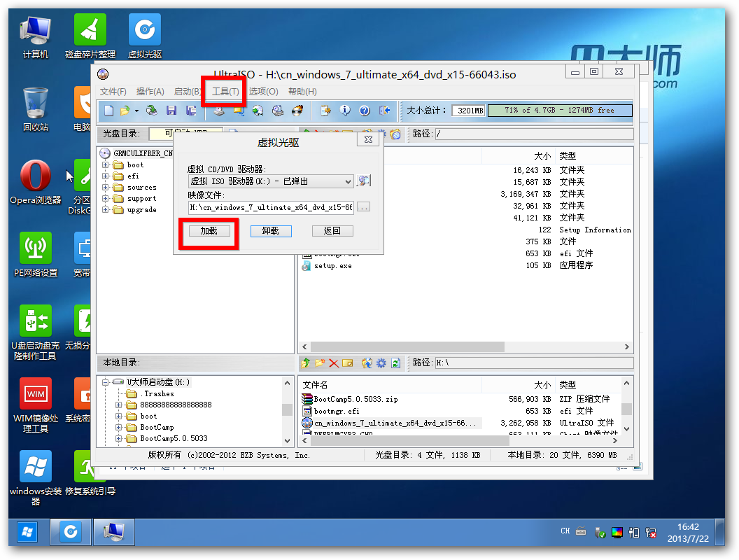Open the Opera浏览器 desktop icon
The width and height of the screenshot is (739, 560).
(x=36, y=182)
